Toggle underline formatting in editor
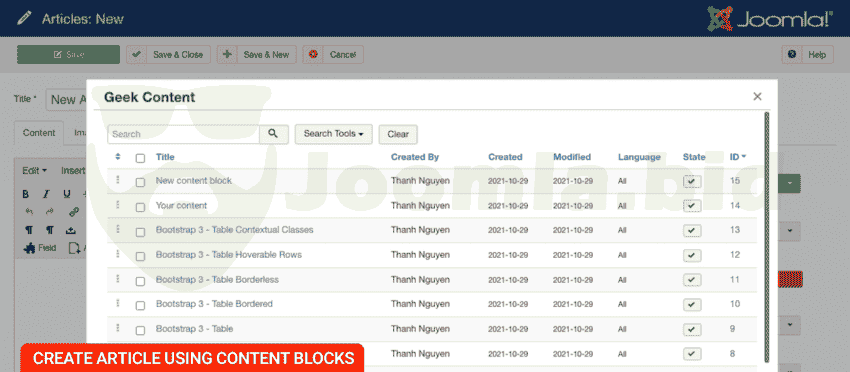 [x=67, y=194]
